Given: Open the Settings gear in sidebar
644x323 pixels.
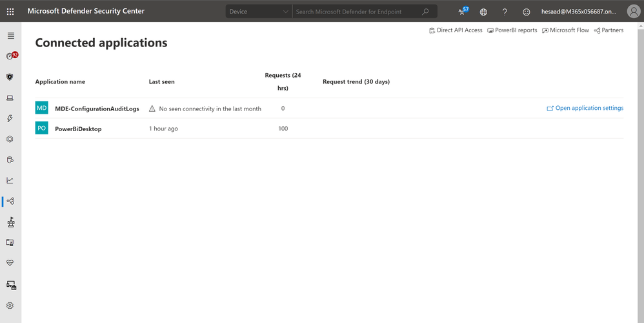Looking at the screenshot, I should (x=10, y=306).
